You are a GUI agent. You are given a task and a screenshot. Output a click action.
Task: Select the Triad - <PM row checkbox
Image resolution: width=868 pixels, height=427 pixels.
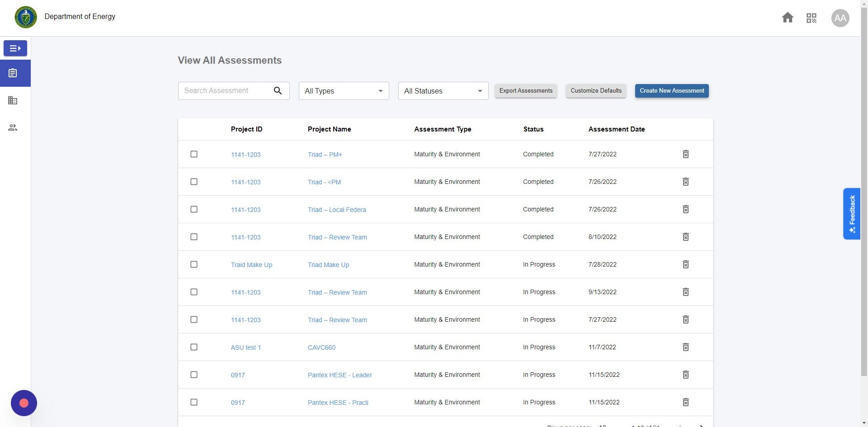click(x=194, y=182)
